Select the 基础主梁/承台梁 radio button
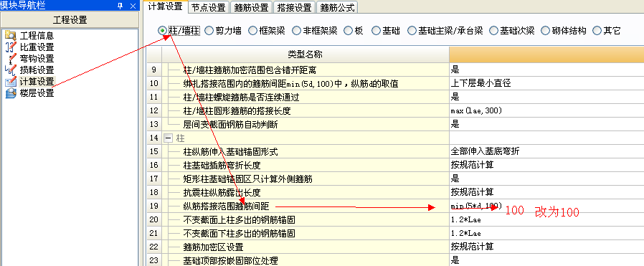The image size is (644, 266). [412, 30]
